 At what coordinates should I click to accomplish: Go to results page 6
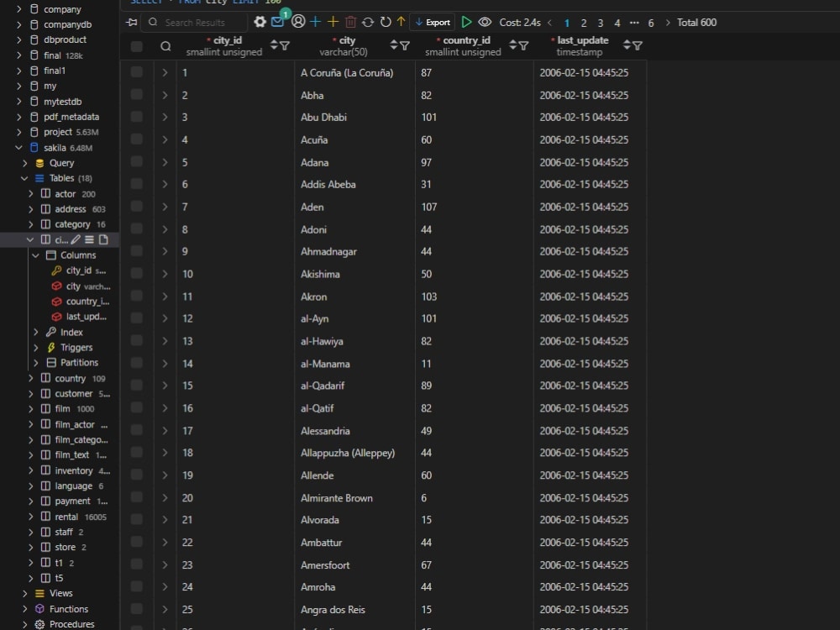point(651,23)
